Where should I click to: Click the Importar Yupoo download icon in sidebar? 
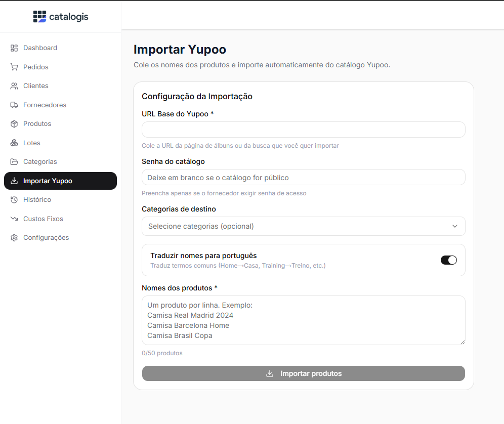click(x=14, y=181)
